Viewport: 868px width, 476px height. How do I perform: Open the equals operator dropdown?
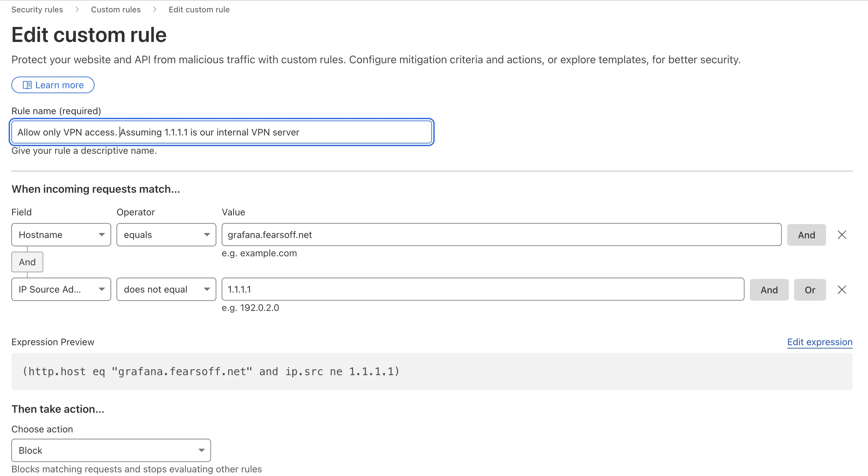[x=166, y=235]
